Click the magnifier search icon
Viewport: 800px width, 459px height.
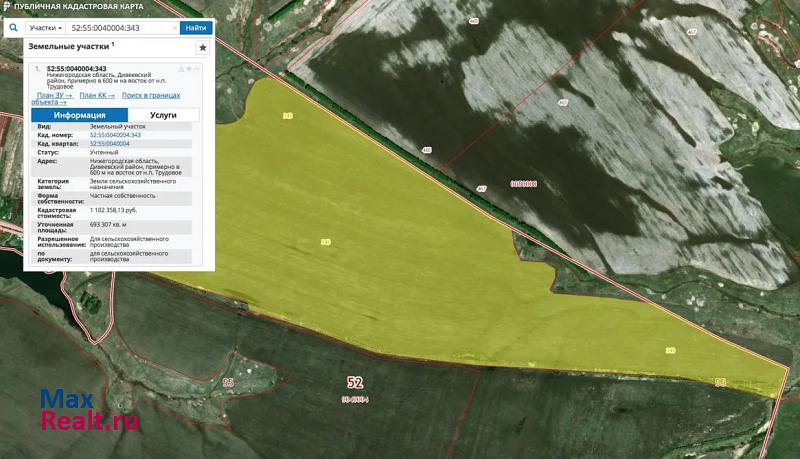[12, 28]
